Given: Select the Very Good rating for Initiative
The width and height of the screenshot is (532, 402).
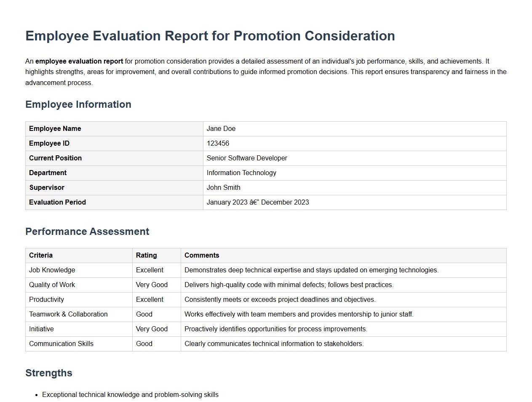Looking at the screenshot, I should tap(152, 329).
